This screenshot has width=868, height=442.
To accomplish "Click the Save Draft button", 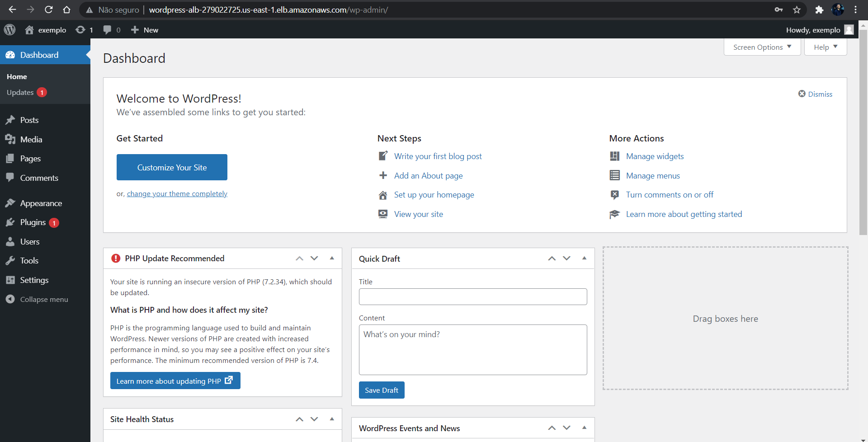I will [x=382, y=390].
